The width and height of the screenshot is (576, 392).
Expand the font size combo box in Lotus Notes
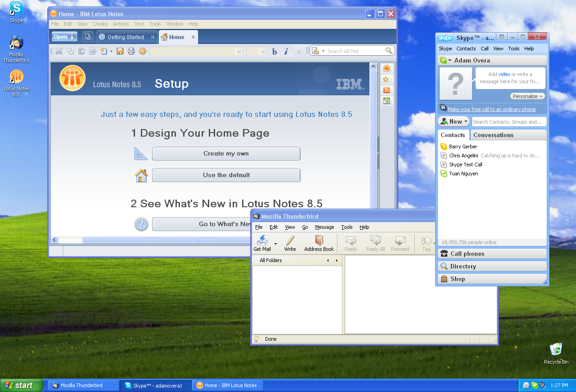(x=263, y=52)
